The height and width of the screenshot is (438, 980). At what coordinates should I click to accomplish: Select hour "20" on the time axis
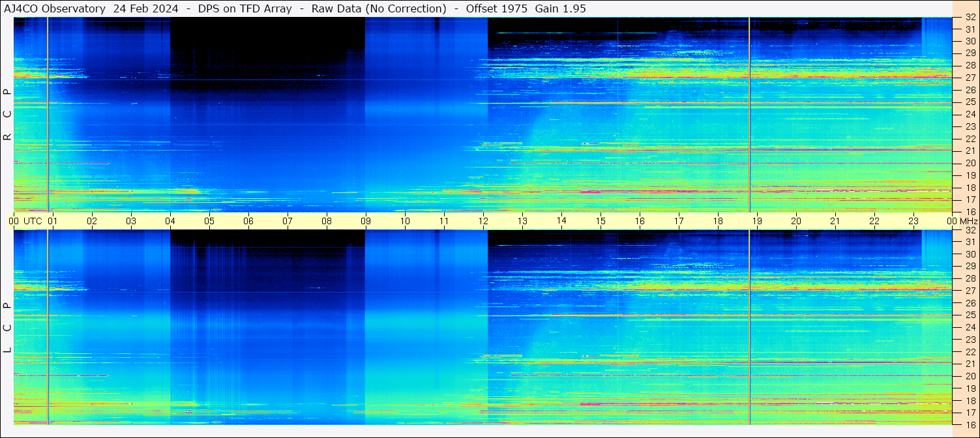(796, 221)
